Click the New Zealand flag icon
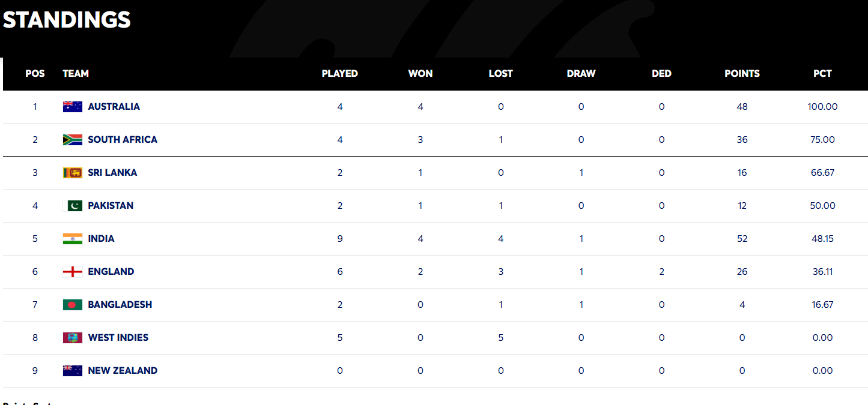The width and height of the screenshot is (868, 405). (x=72, y=371)
